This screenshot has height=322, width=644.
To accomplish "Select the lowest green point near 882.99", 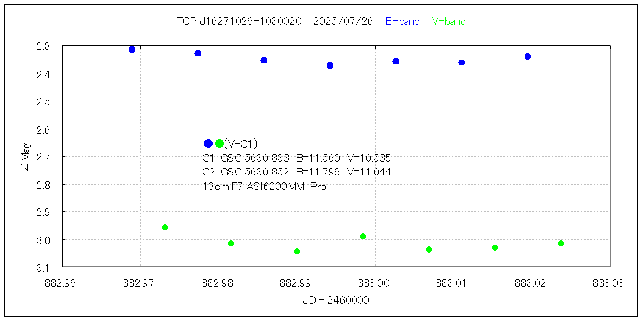I will tap(297, 251).
